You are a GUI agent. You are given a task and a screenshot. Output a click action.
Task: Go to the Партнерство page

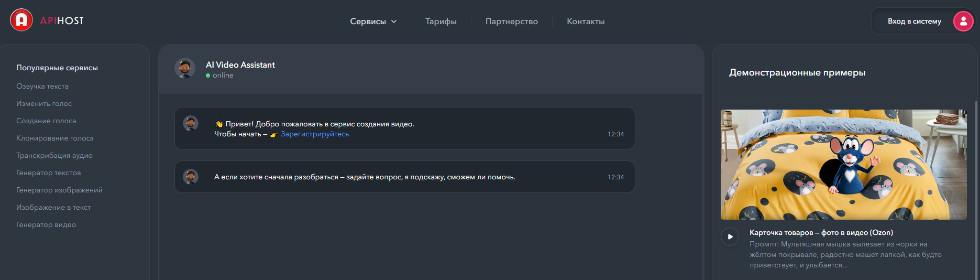pos(511,21)
